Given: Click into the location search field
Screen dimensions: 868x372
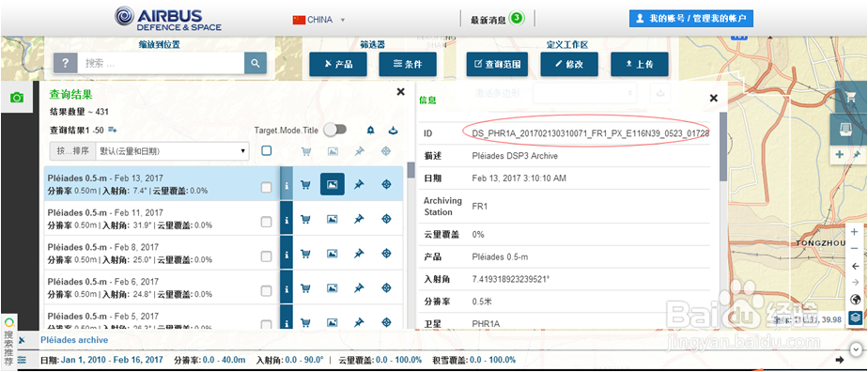Looking at the screenshot, I should (x=161, y=63).
